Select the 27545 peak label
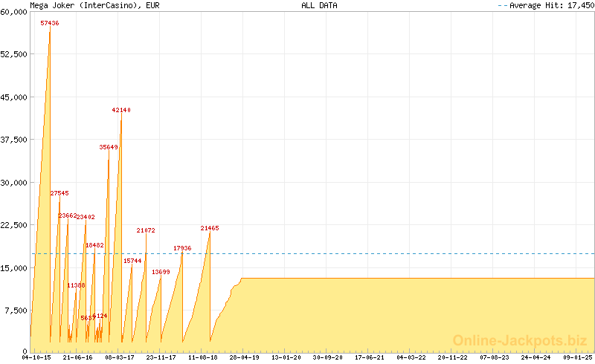This screenshot has width=595, height=364. click(59, 193)
